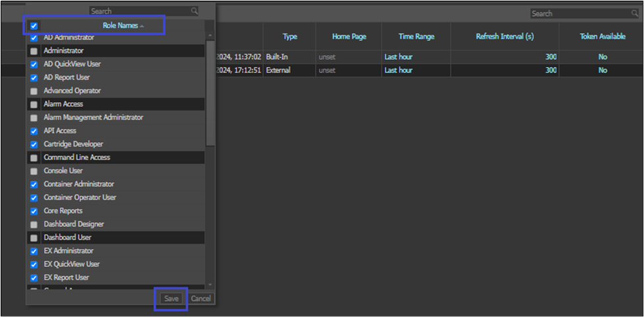Disable the Cartridge Developer role checkbox

[x=34, y=144]
